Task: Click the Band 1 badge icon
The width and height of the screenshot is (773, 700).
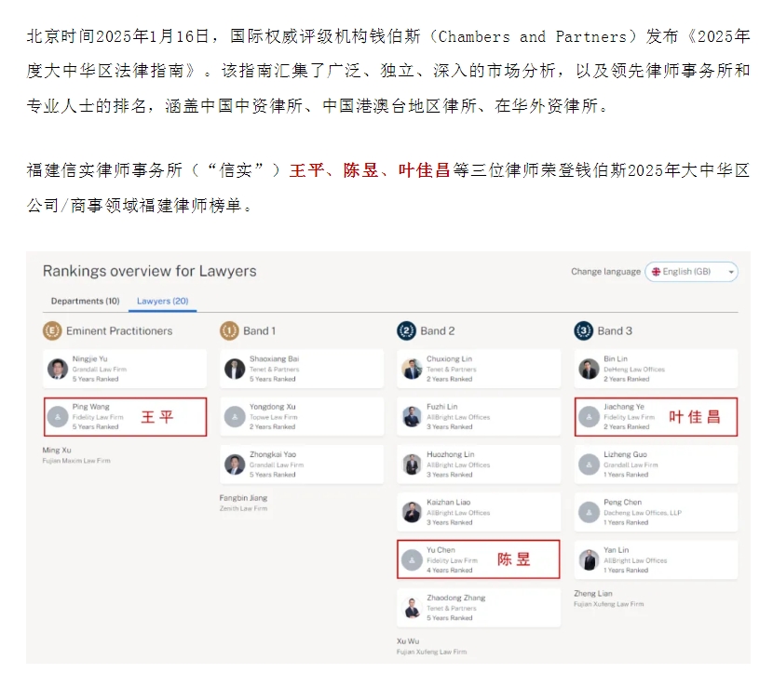Action: tap(229, 331)
